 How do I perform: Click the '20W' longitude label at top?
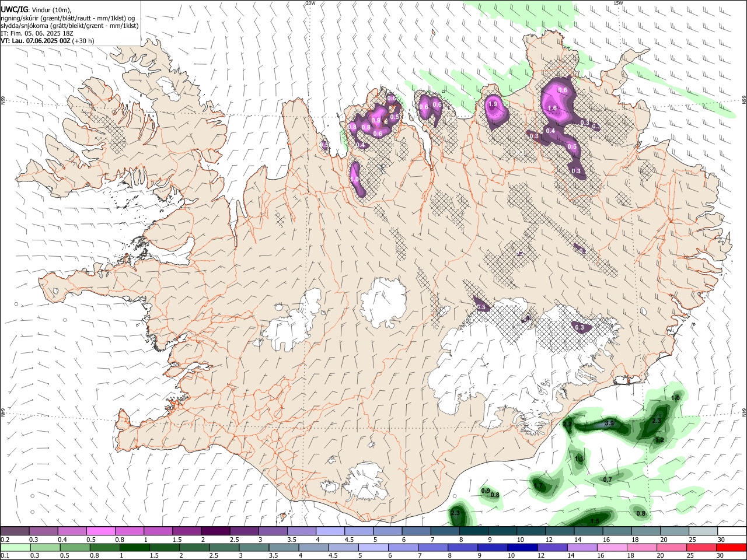click(310, 3)
